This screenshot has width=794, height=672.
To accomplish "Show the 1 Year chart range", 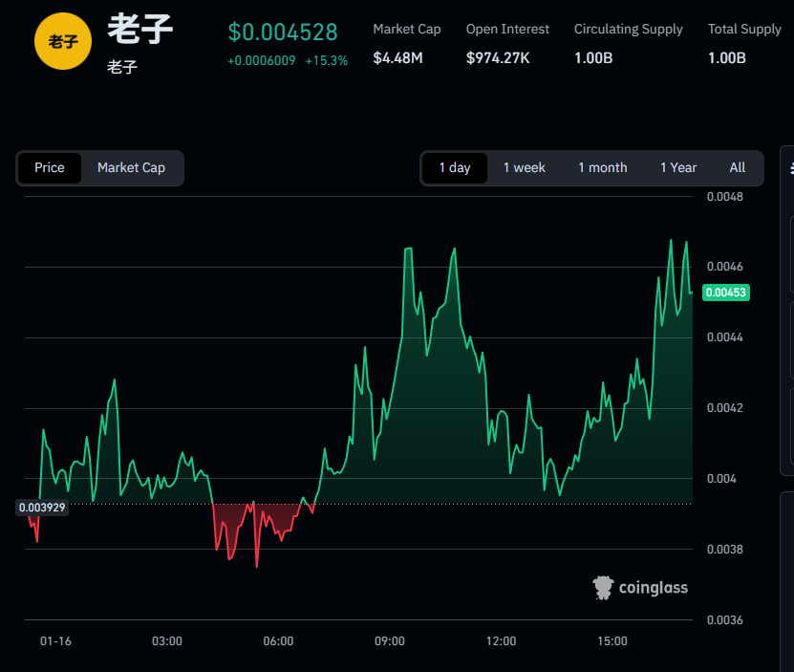I will point(678,167).
